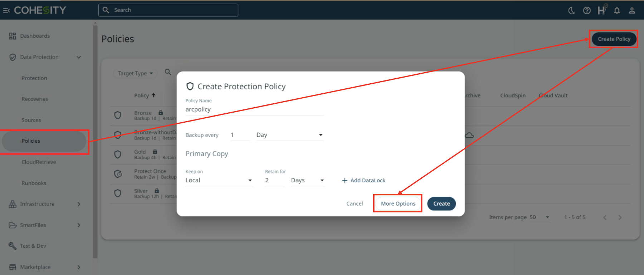
Task: Click the search magnifier icon in top bar
Action: pos(106,10)
